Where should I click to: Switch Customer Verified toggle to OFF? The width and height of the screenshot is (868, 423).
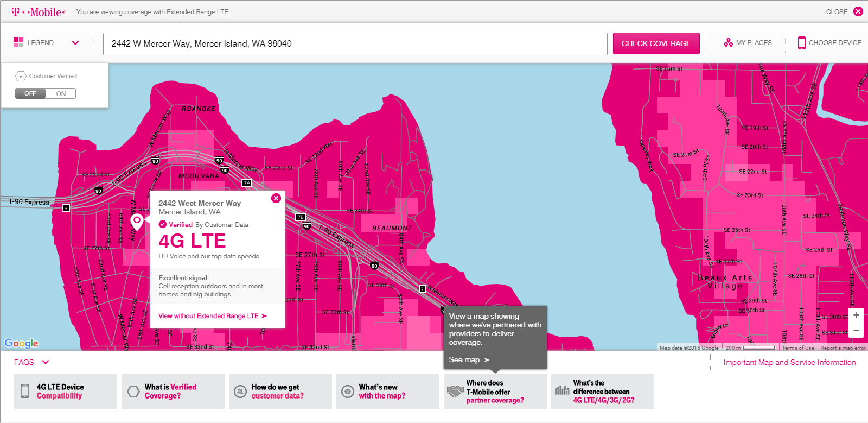pyautogui.click(x=30, y=93)
